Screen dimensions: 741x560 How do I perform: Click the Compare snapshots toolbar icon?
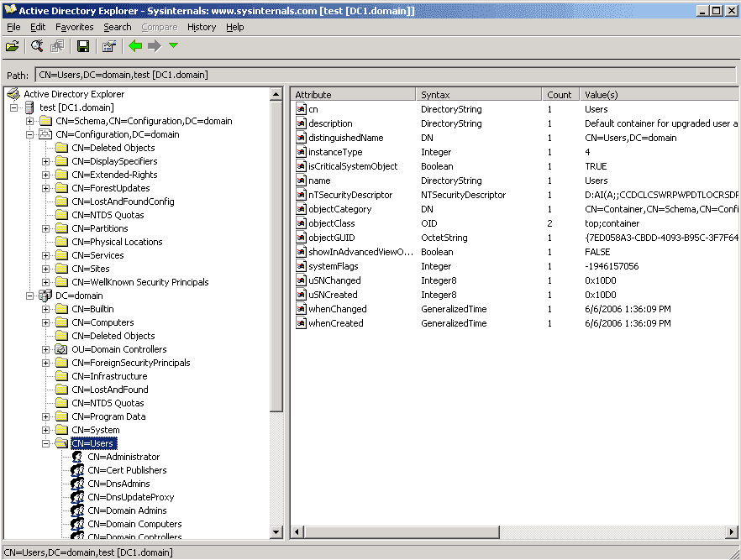pos(56,46)
